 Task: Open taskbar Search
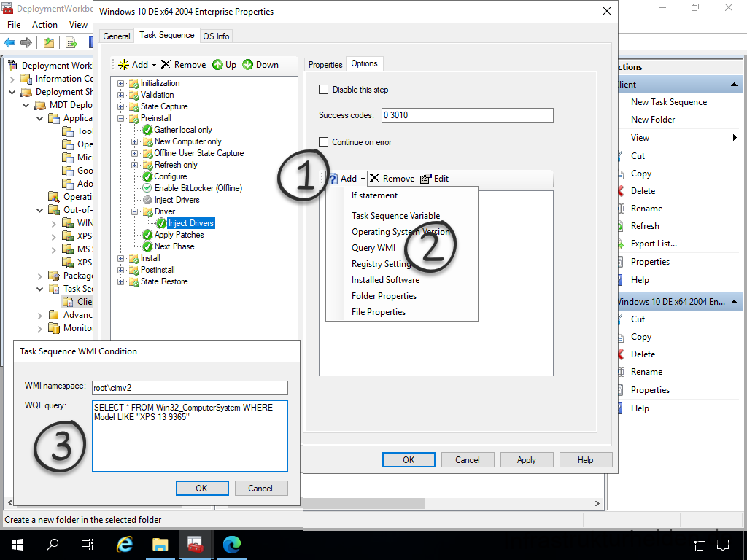pyautogui.click(x=53, y=544)
